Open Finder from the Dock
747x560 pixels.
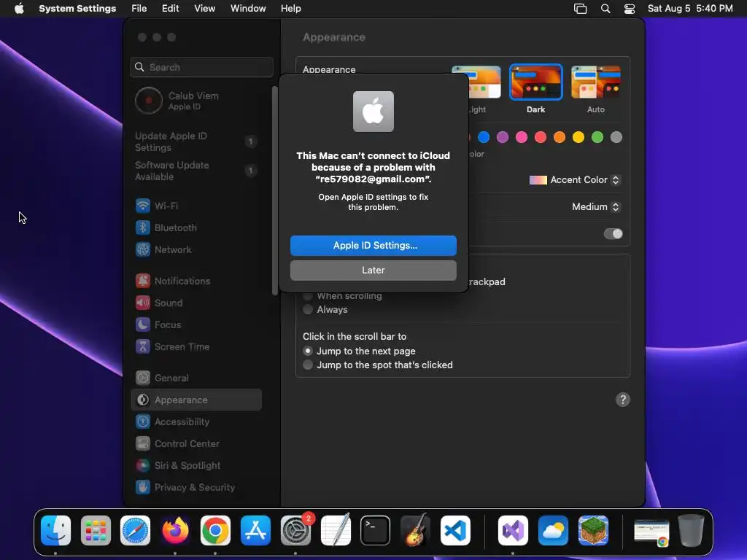tap(55, 530)
